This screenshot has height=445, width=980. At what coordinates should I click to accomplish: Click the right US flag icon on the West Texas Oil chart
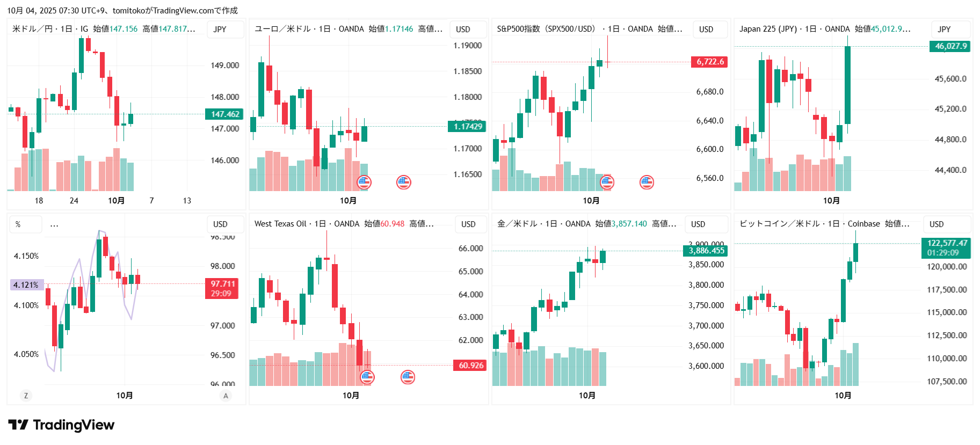click(408, 377)
